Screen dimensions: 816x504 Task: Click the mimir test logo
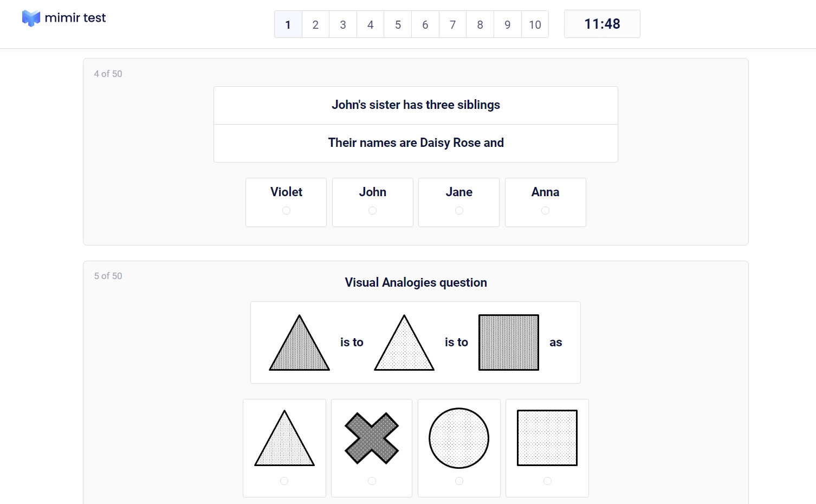tap(64, 18)
